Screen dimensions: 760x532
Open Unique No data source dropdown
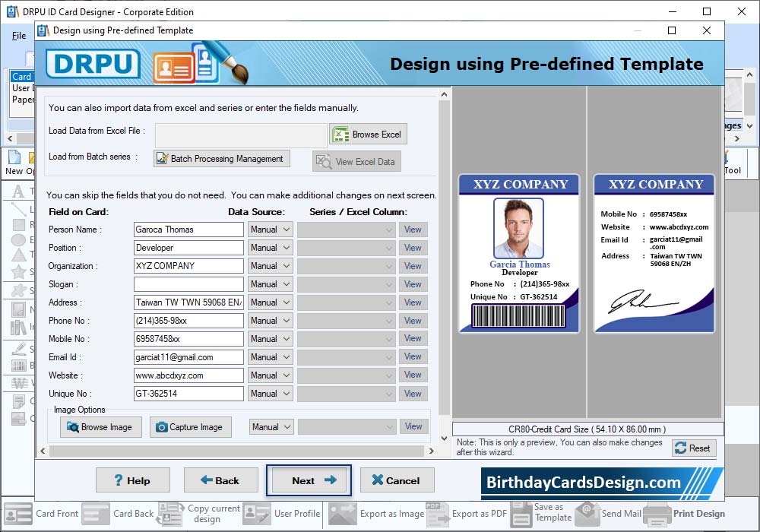[271, 394]
